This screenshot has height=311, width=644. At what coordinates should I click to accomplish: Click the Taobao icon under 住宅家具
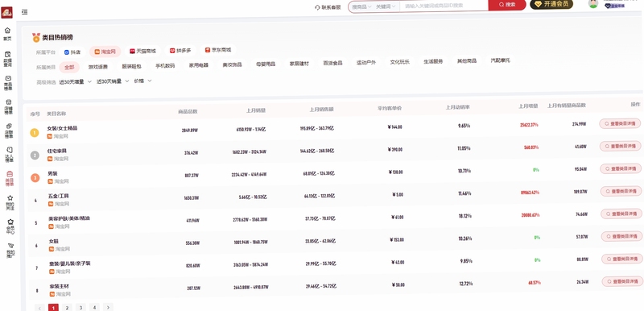[x=50, y=159]
